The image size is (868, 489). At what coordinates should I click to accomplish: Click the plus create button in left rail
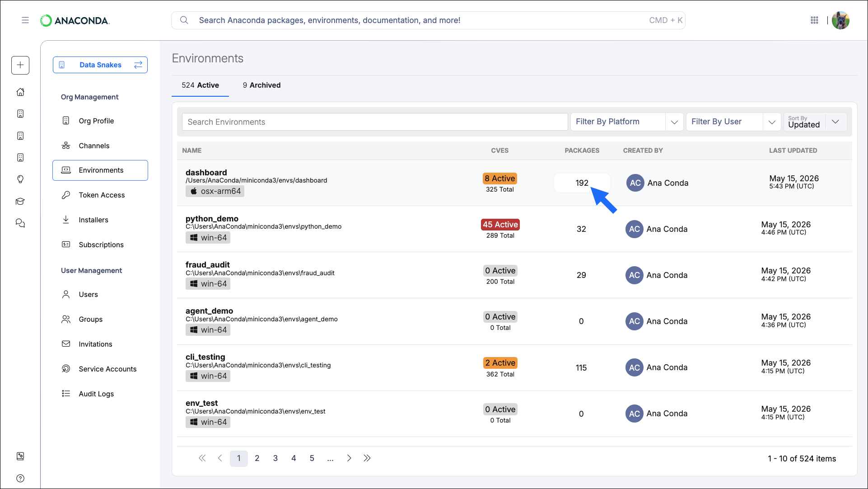(x=20, y=65)
